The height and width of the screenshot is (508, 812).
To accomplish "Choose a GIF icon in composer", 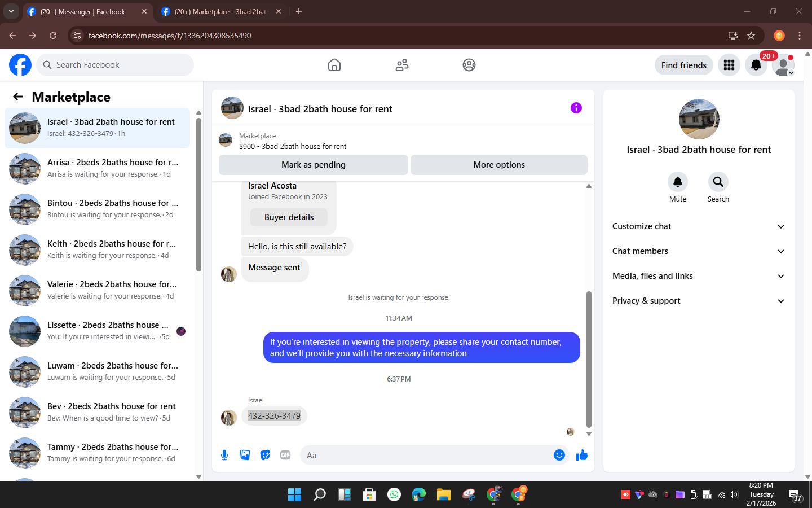I will [x=285, y=455].
